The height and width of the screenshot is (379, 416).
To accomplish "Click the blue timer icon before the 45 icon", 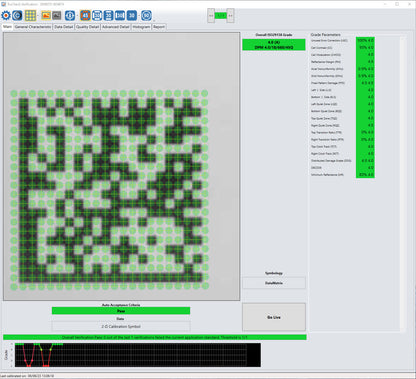I will (x=70, y=15).
